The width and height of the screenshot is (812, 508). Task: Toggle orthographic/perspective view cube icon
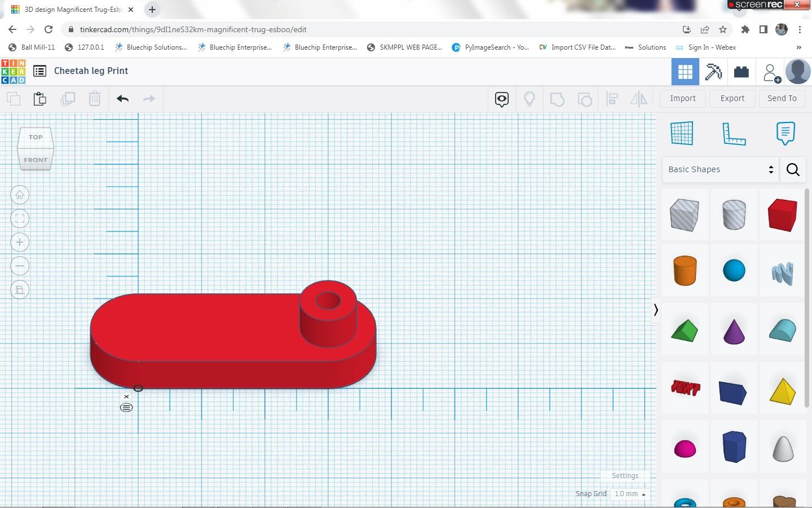pos(20,290)
